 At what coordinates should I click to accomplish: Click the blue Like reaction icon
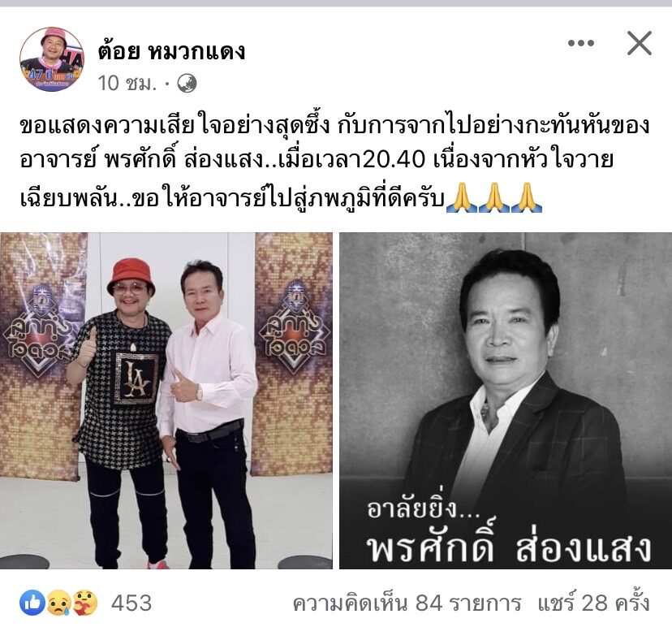pyautogui.click(x=32, y=603)
